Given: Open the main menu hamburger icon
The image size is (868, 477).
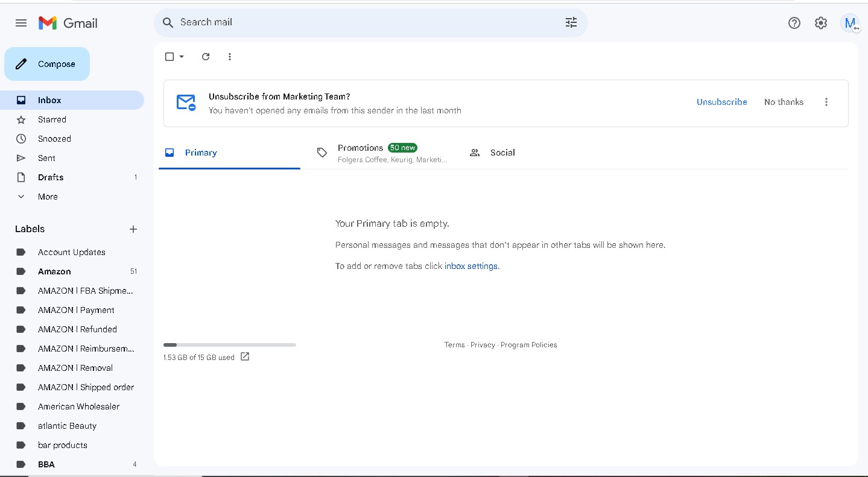Looking at the screenshot, I should tap(21, 23).
